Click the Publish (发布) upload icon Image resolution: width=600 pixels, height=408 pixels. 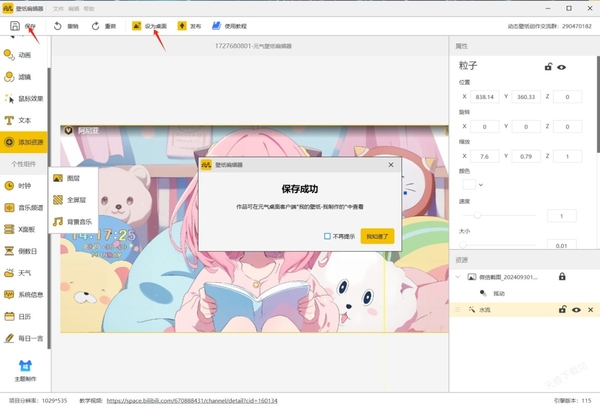(x=182, y=26)
